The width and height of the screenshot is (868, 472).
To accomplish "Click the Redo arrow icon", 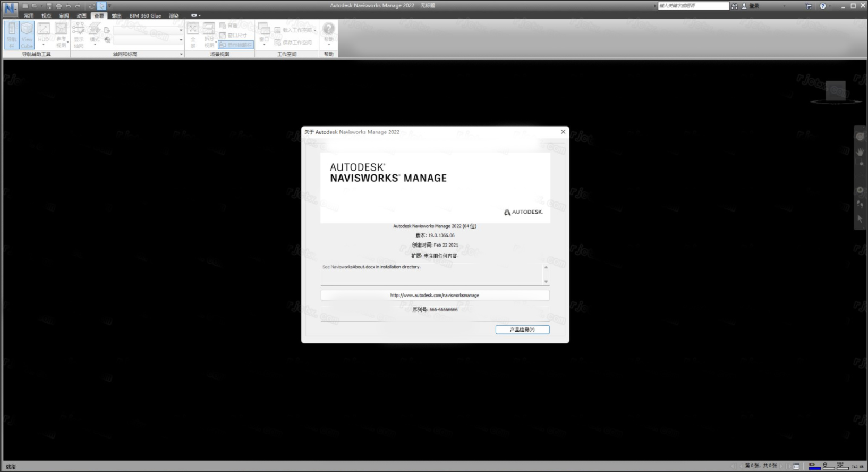I will point(78,6).
